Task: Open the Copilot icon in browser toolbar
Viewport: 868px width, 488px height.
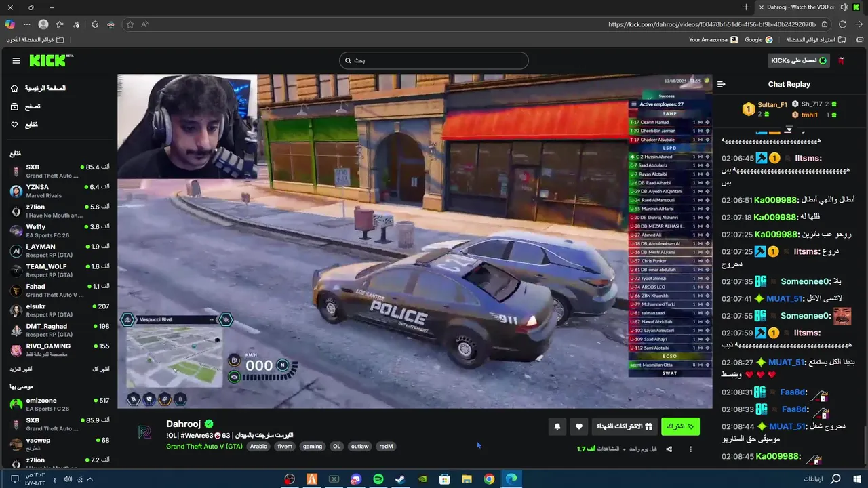Action: 9,24
